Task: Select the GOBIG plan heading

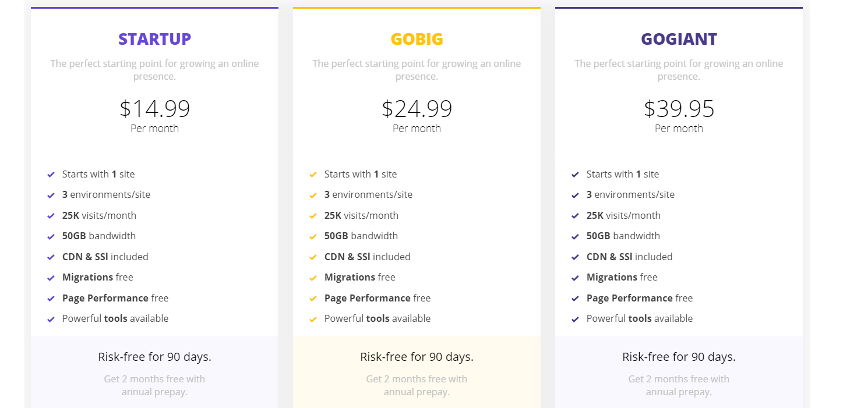Action: [x=417, y=39]
